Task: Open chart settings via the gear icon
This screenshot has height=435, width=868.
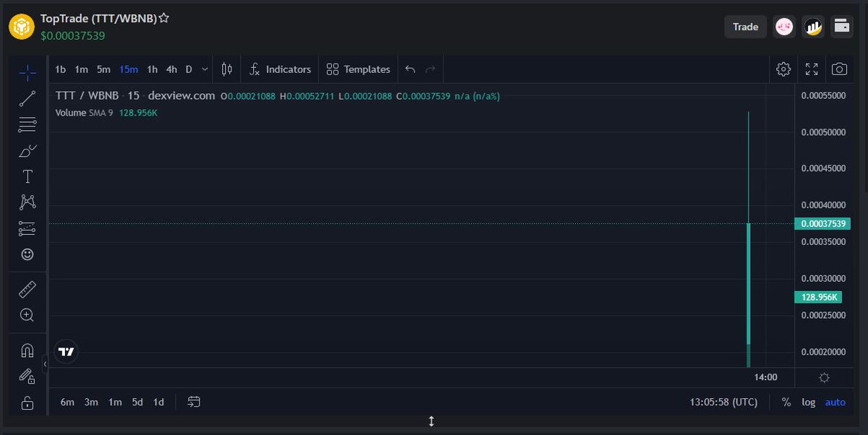Action: click(783, 69)
